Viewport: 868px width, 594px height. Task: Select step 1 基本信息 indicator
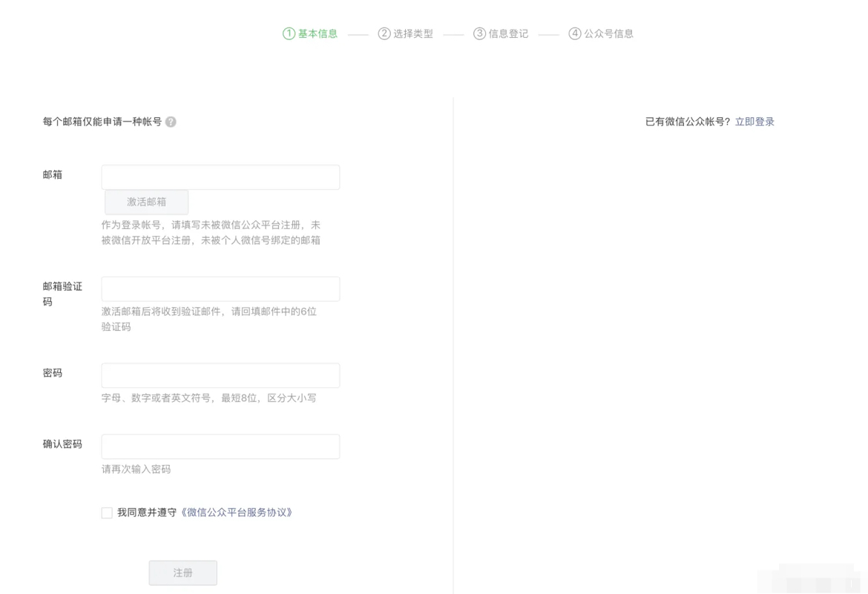coord(310,33)
